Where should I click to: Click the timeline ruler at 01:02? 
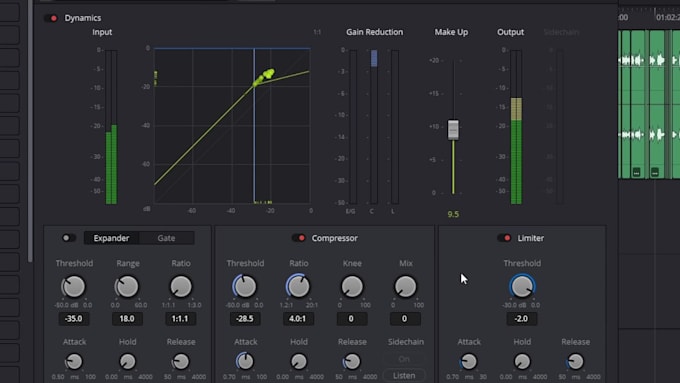point(668,17)
